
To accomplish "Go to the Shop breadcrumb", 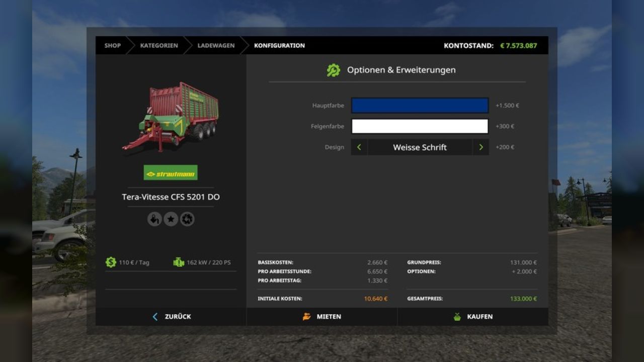I will coord(113,46).
